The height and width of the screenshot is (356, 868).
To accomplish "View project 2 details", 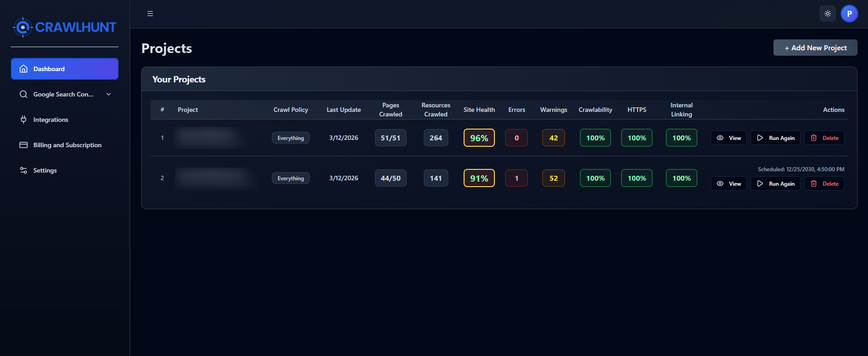I will pyautogui.click(x=728, y=183).
